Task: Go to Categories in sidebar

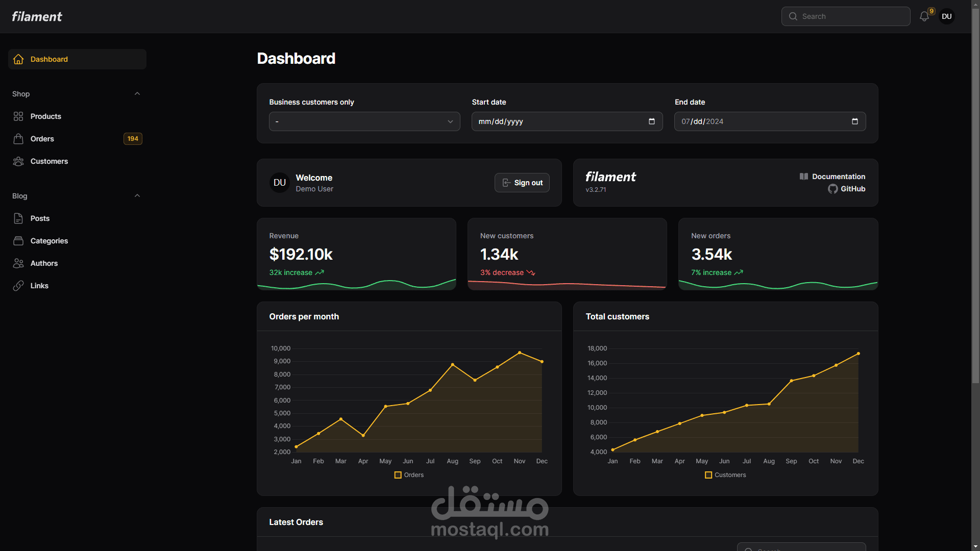Action: [49, 241]
